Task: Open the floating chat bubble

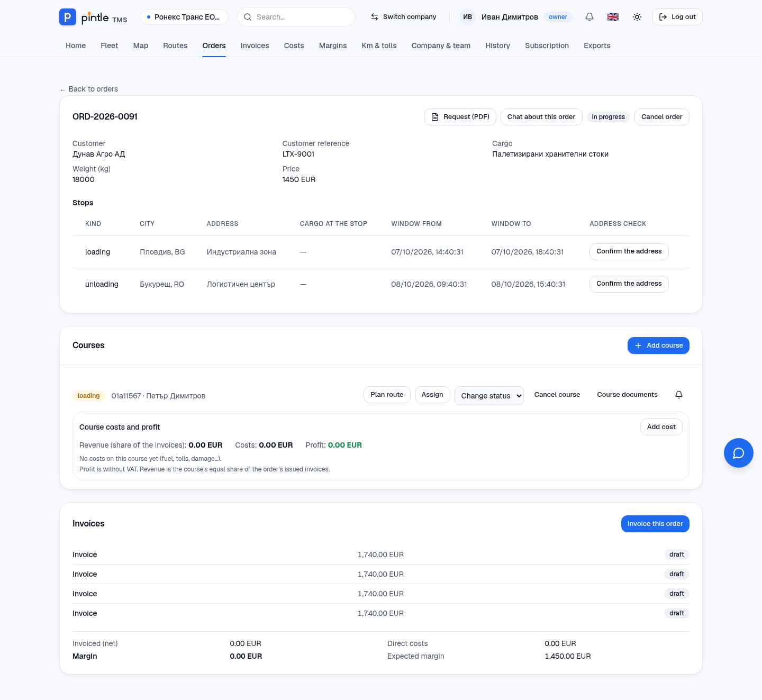Action: coord(739,453)
